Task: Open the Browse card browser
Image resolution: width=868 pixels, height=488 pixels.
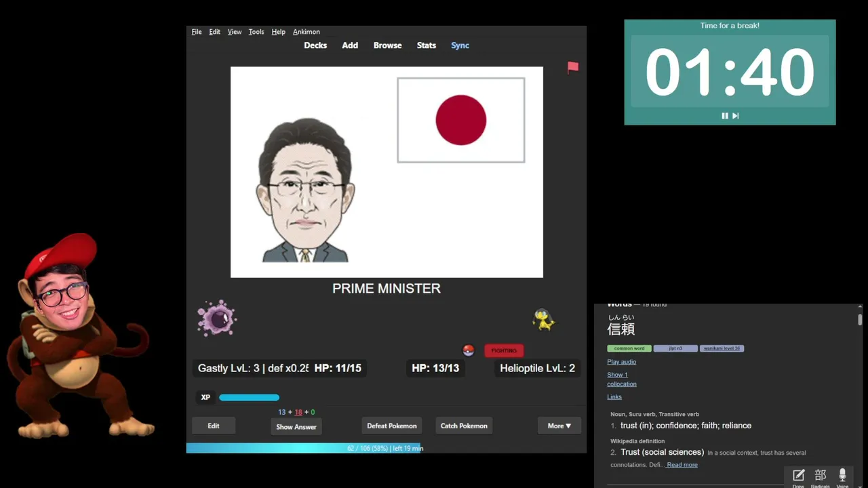Action: pos(387,45)
